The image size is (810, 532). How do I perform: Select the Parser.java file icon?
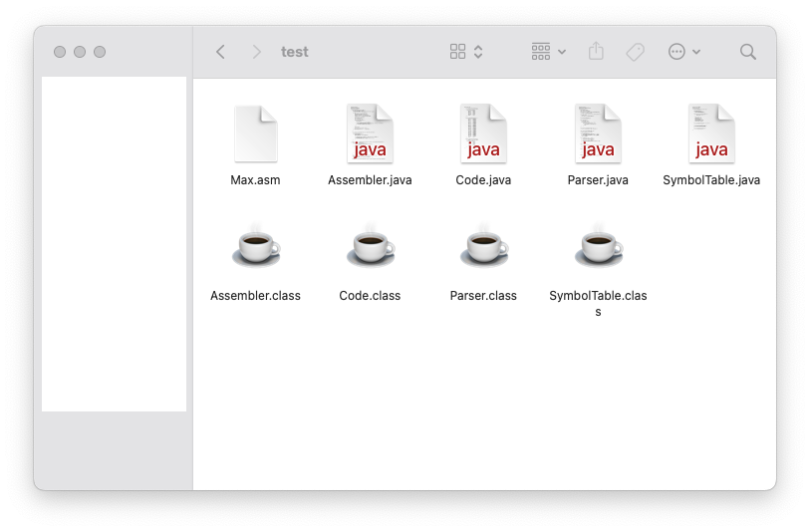click(x=598, y=133)
